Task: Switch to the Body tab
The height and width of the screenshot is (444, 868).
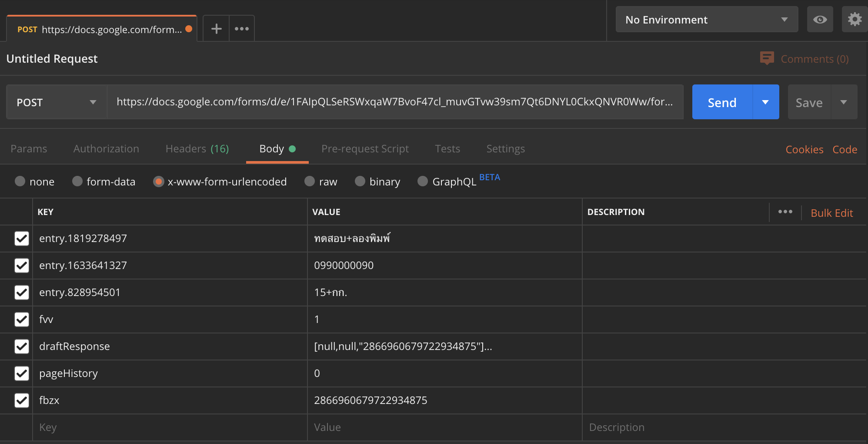Action: click(277, 149)
